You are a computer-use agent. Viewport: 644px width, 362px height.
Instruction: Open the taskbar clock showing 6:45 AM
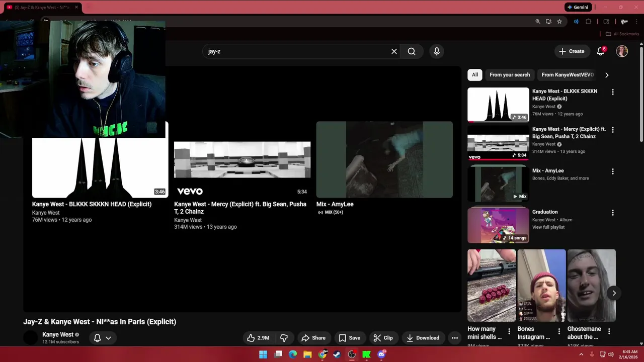click(x=630, y=354)
